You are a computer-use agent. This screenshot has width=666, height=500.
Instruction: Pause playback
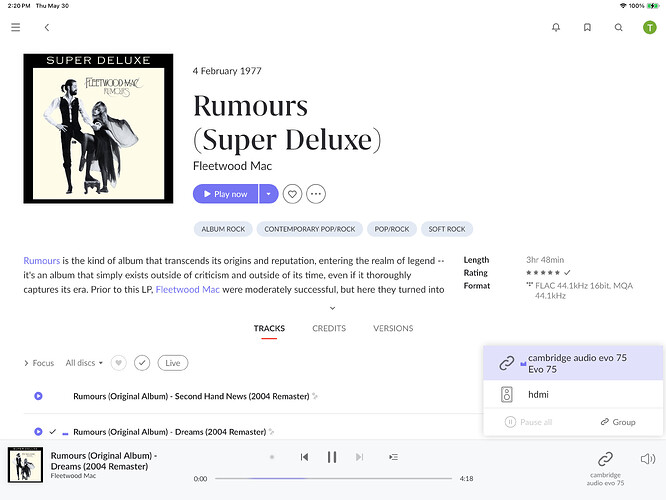point(332,457)
